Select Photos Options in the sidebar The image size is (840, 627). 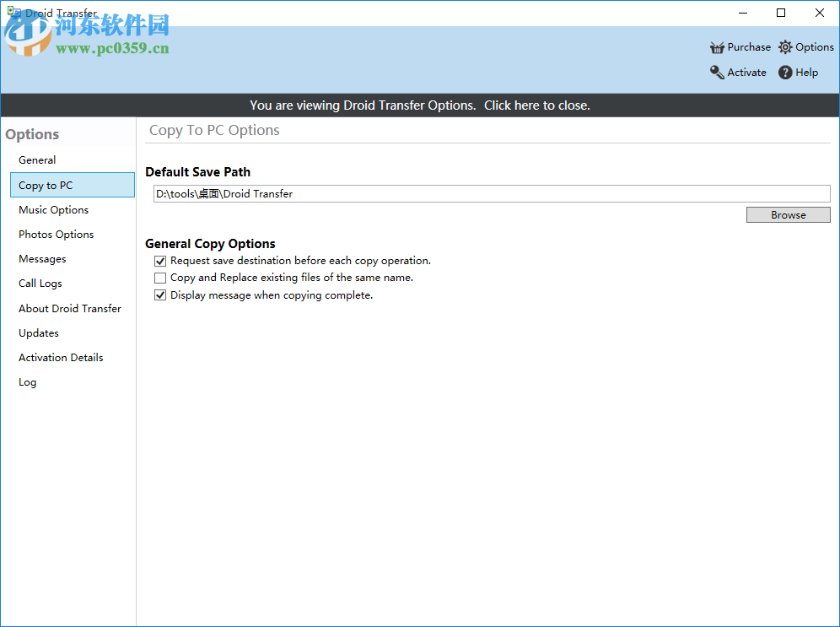pos(56,234)
